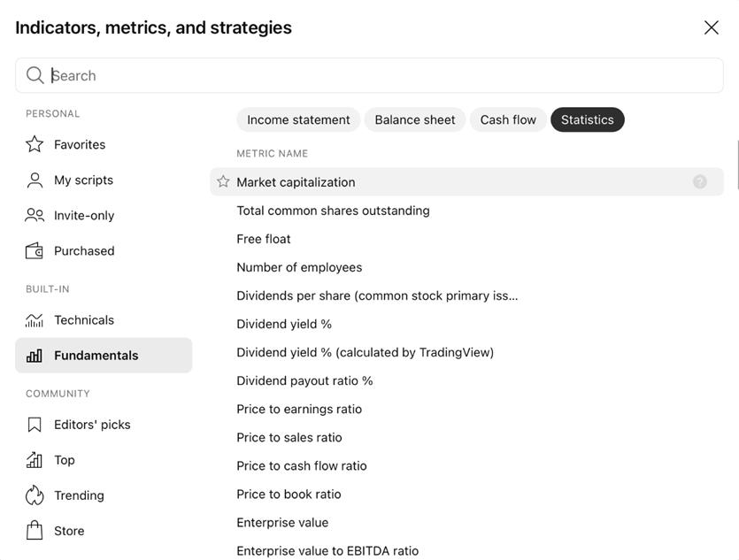The width and height of the screenshot is (739, 560).
Task: Click the Purchased wallet icon
Action: 35,250
